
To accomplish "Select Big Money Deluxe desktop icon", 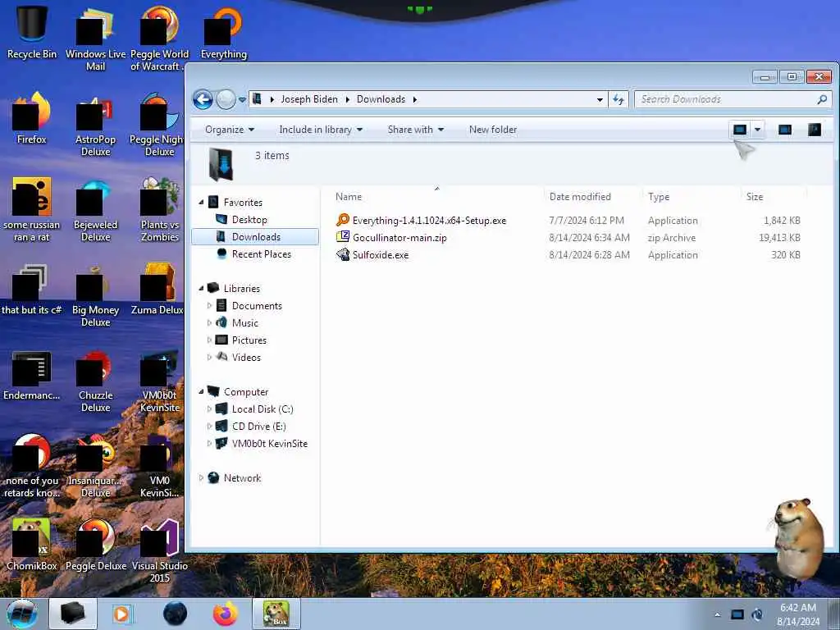I will click(x=95, y=295).
